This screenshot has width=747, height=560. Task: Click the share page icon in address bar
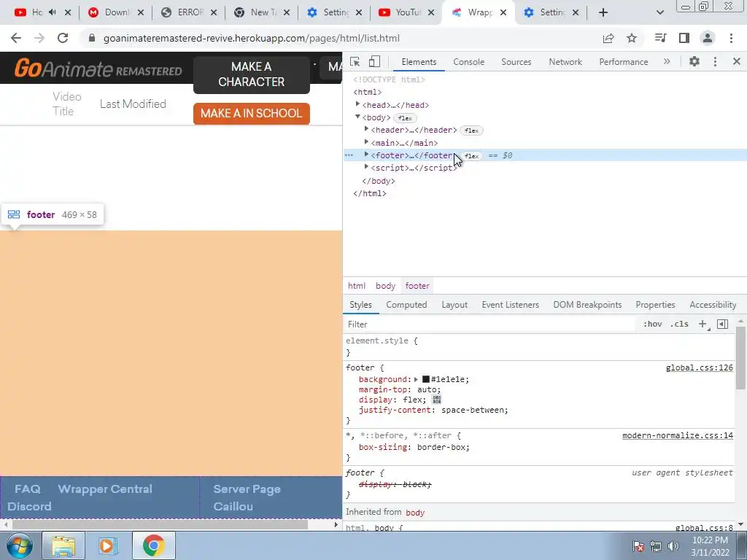608,38
